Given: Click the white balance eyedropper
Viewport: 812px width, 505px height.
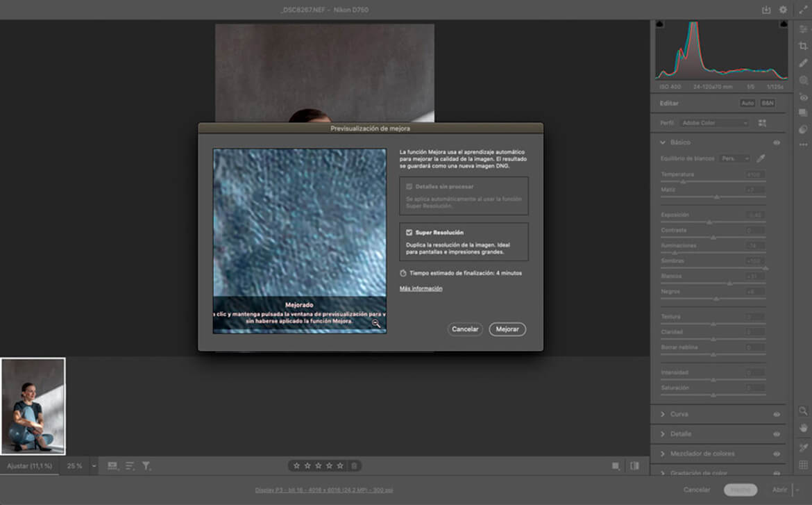Looking at the screenshot, I should pos(761,158).
